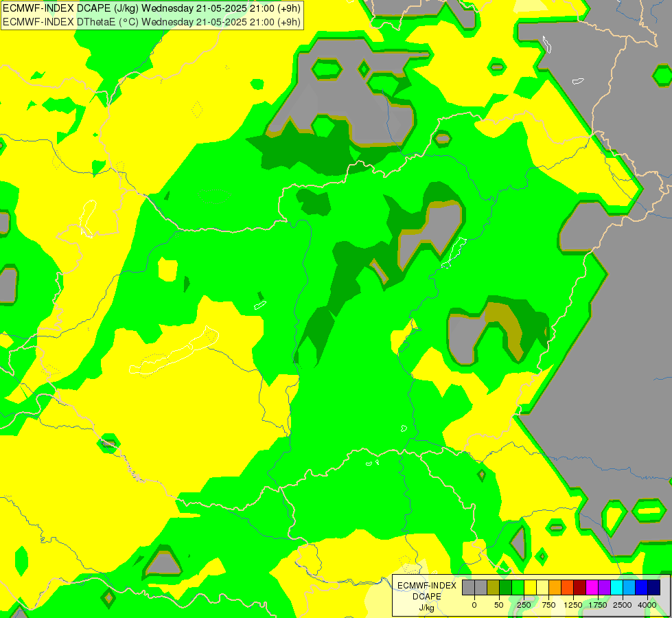Select the bright green legend swatch
Viewport: 672px width, 618px height.
click(518, 587)
